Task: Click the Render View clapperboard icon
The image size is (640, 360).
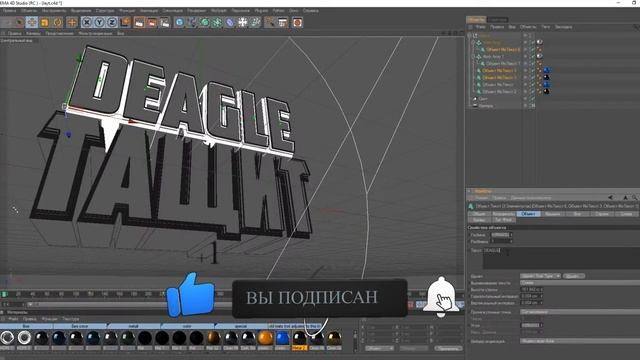Action: tap(139, 22)
